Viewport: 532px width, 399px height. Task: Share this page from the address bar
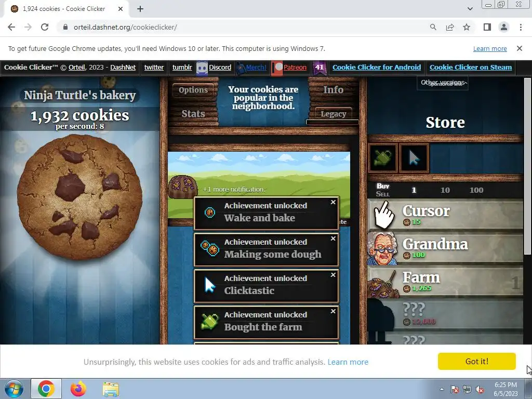pyautogui.click(x=450, y=27)
